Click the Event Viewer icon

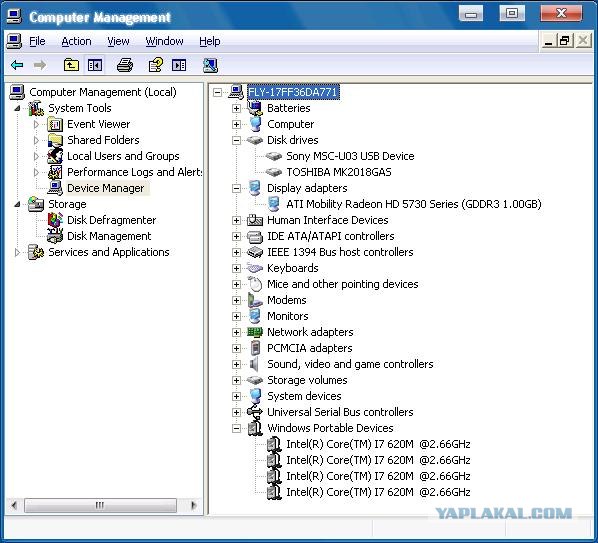pos(55,124)
